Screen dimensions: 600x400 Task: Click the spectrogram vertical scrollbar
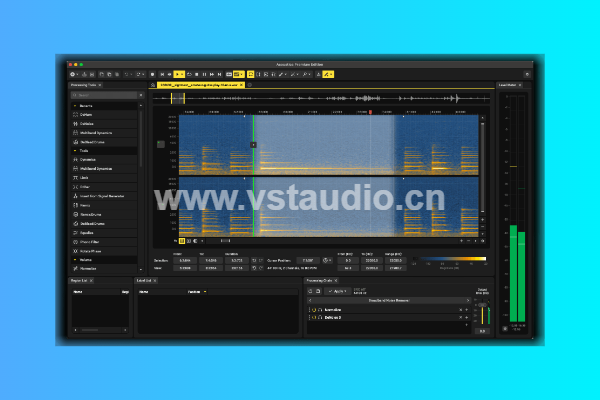click(483, 167)
